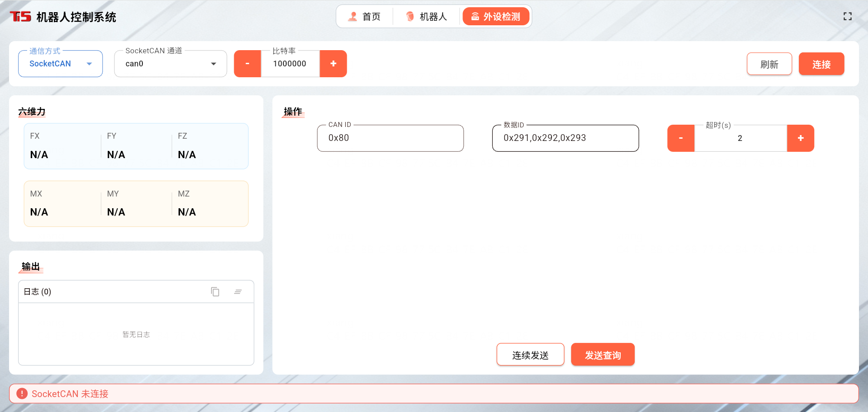Click the 暂无日志 placeholder text
868x412 pixels.
136,334
